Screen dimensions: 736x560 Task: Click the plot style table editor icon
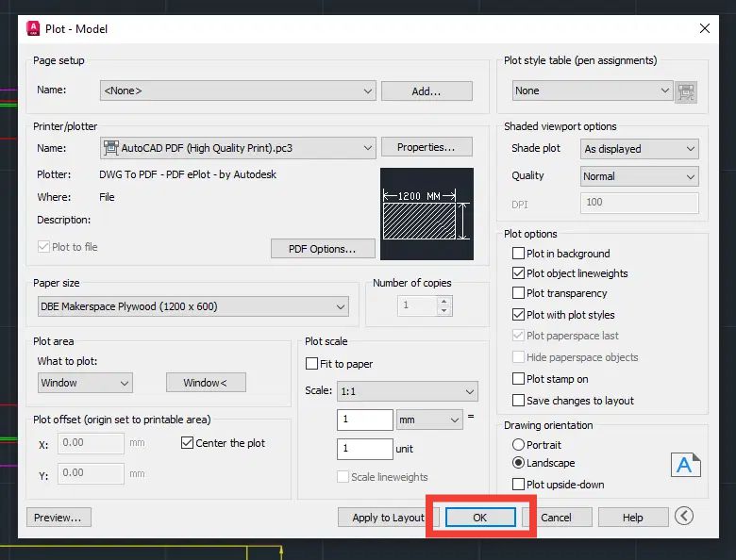coord(686,92)
